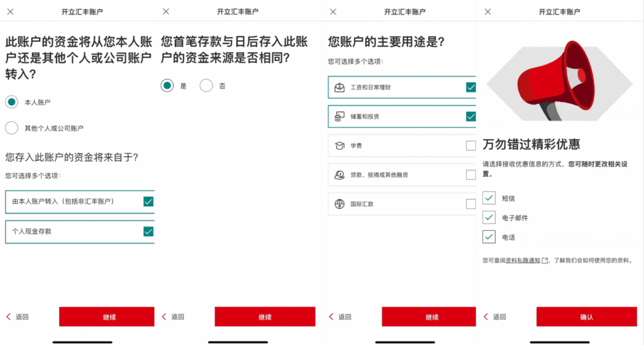Toggle the 电子邮件 checkbox
The width and height of the screenshot is (644, 346).
point(489,218)
